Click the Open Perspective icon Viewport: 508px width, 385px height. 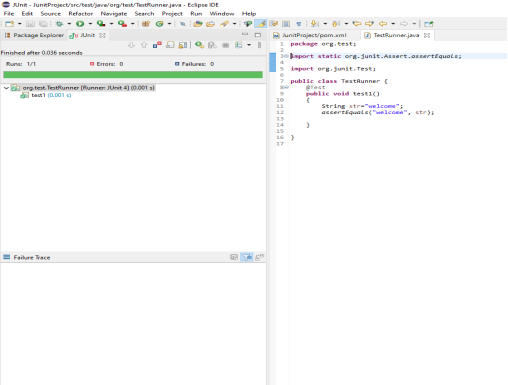[x=429, y=24]
